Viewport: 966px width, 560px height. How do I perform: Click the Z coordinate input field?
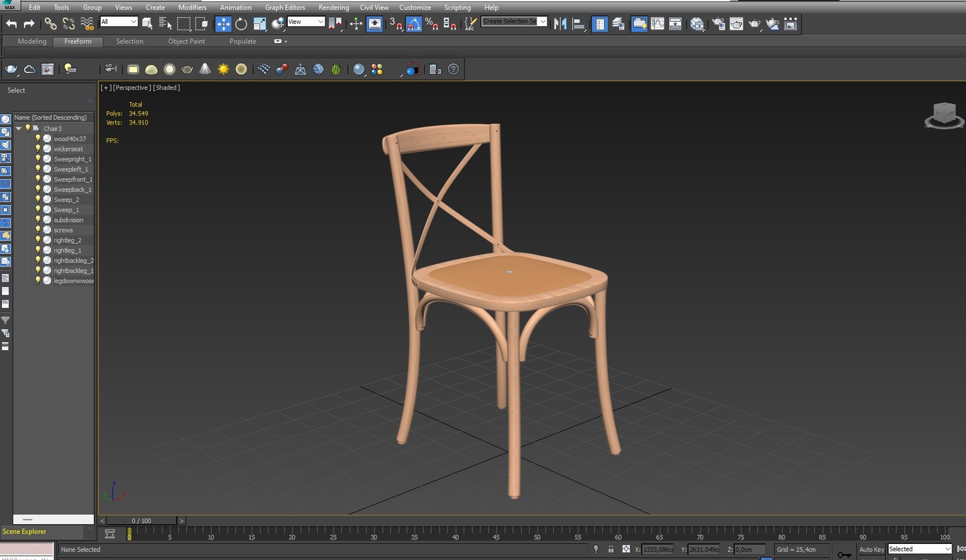[x=750, y=549]
